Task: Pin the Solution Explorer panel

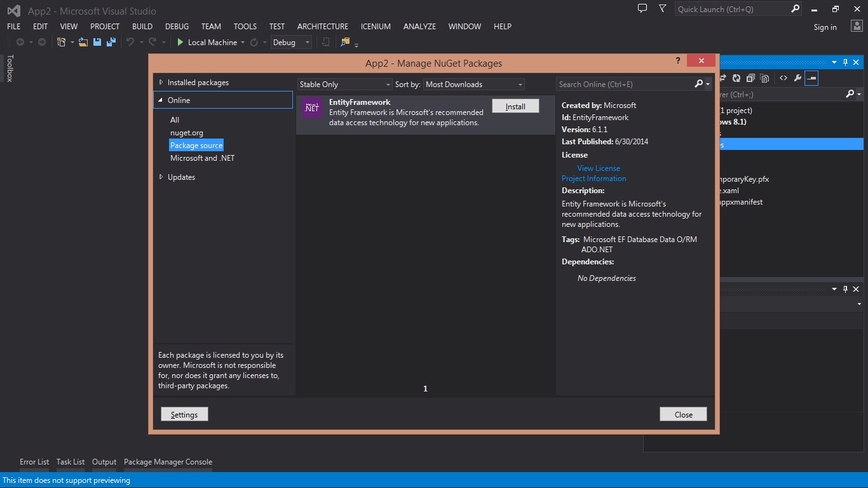Action: point(845,62)
